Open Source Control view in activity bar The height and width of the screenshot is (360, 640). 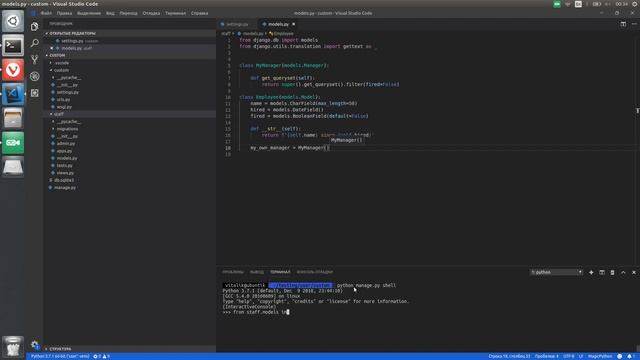34,60
